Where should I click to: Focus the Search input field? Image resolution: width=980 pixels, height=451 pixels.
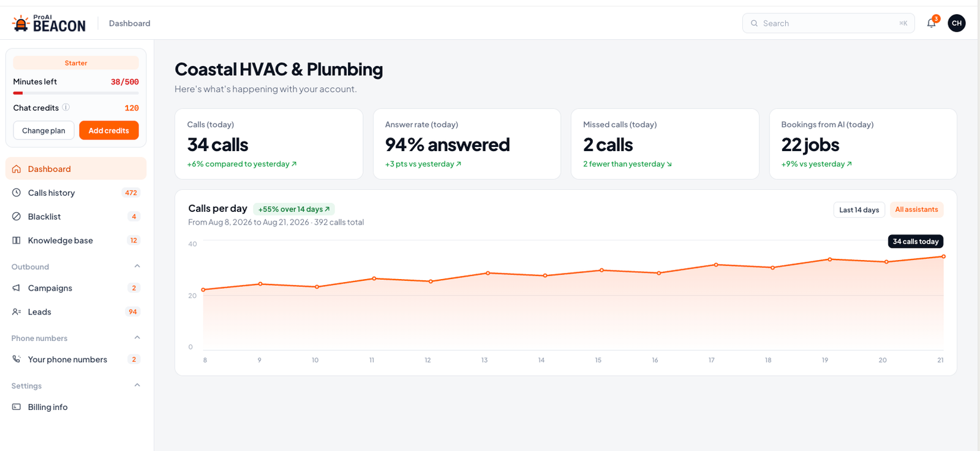pos(828,23)
